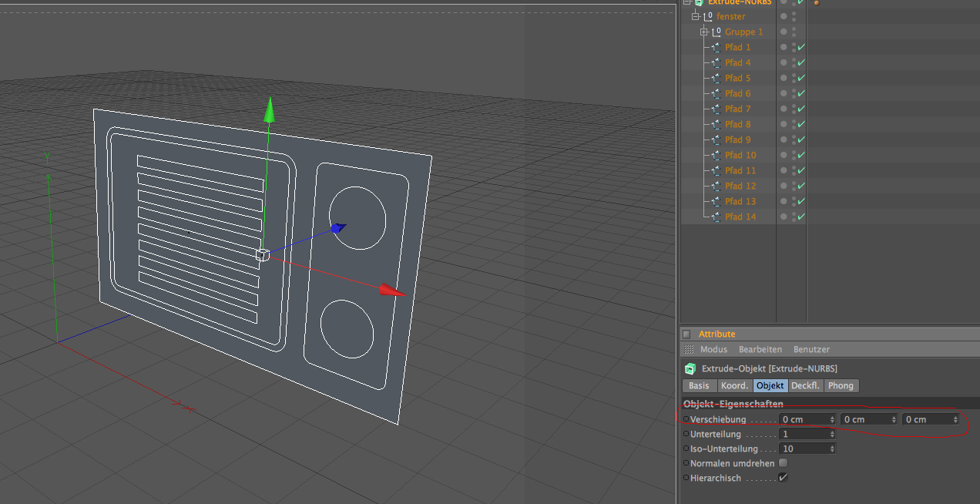Click the spline icon of Pfad 10
The width and height of the screenshot is (980, 504).
[x=716, y=155]
